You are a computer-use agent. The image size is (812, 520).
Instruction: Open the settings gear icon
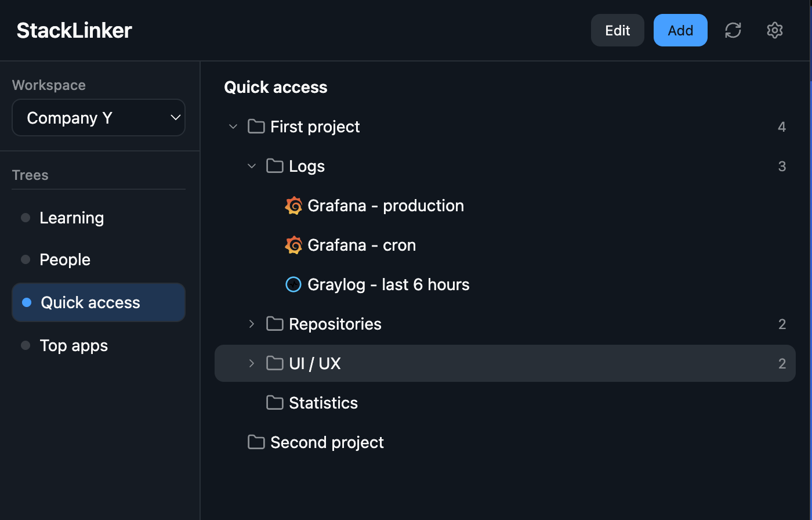775,30
